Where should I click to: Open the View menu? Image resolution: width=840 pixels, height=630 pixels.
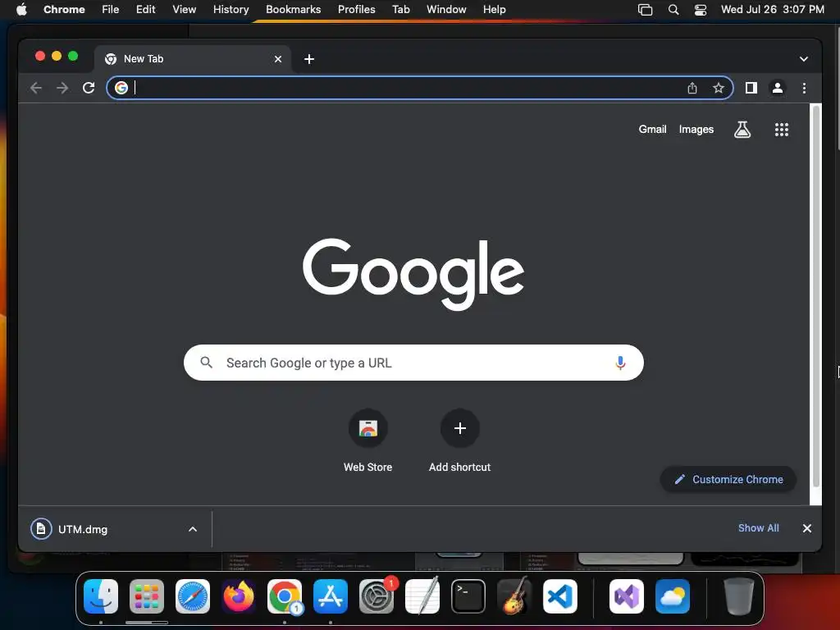(185, 10)
